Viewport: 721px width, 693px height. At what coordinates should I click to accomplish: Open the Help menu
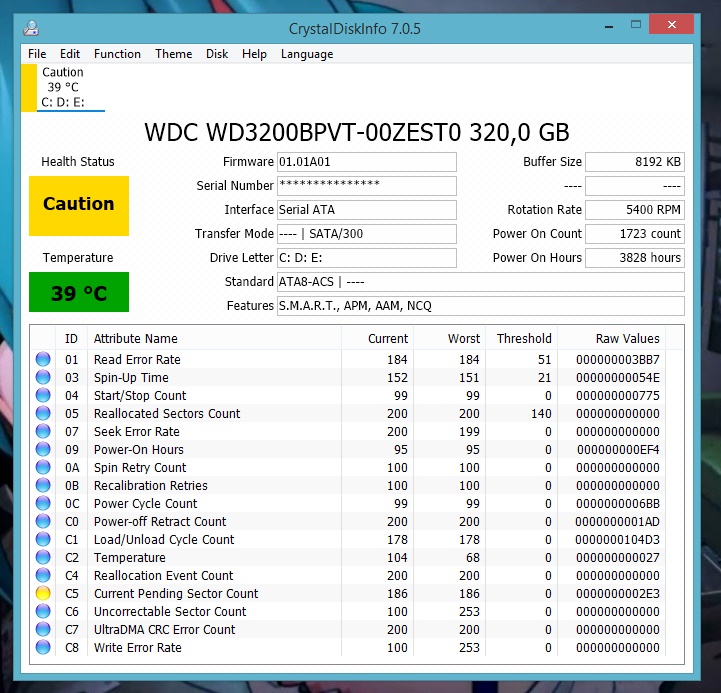(x=254, y=54)
